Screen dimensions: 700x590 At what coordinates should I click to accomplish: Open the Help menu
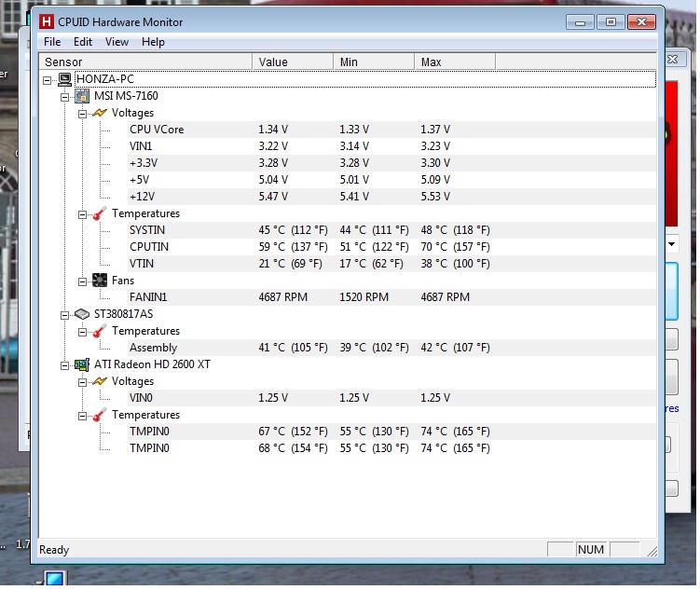[153, 42]
